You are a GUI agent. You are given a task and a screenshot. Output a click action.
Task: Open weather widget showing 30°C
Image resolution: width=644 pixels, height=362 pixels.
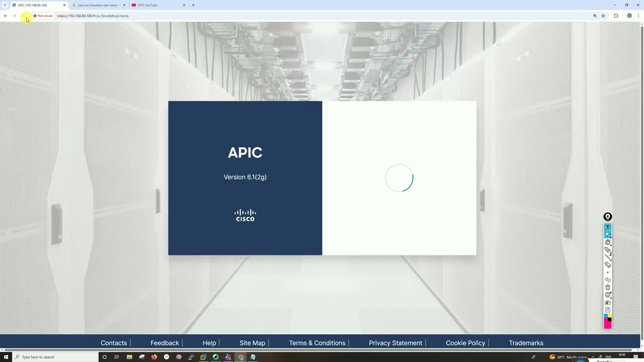(x=569, y=357)
